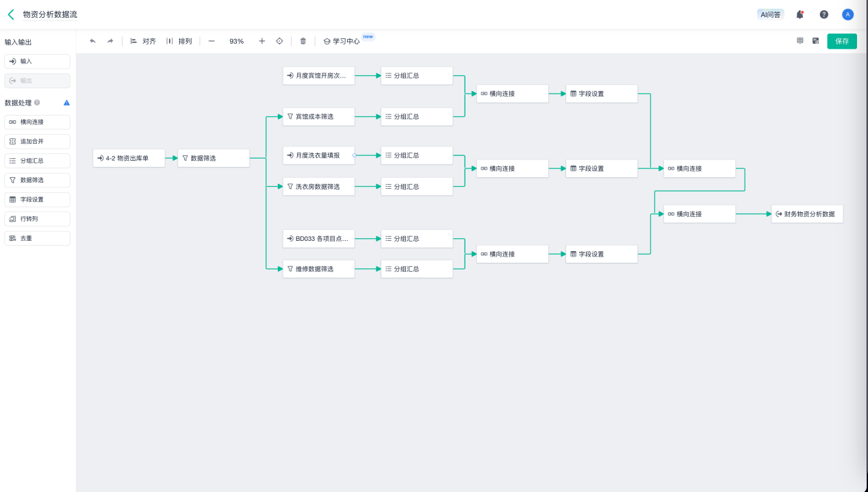The width and height of the screenshot is (868, 492).
Task: Open the AI问答 assistant
Action: coord(770,14)
